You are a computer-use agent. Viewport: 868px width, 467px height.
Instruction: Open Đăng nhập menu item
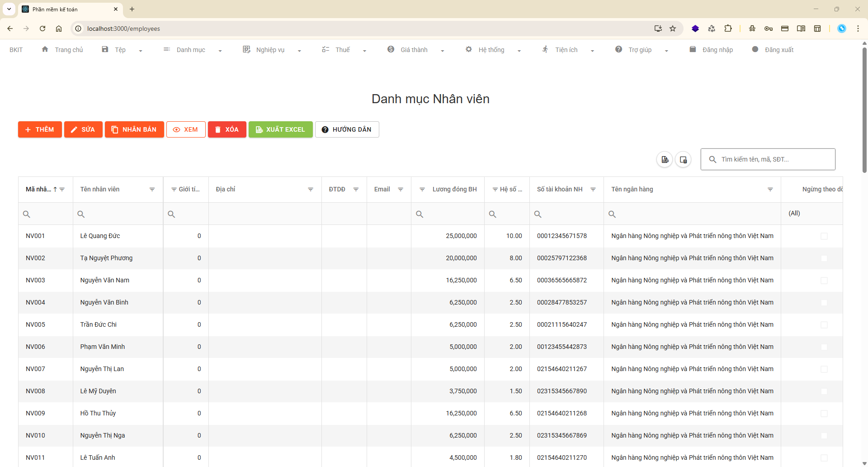point(711,50)
